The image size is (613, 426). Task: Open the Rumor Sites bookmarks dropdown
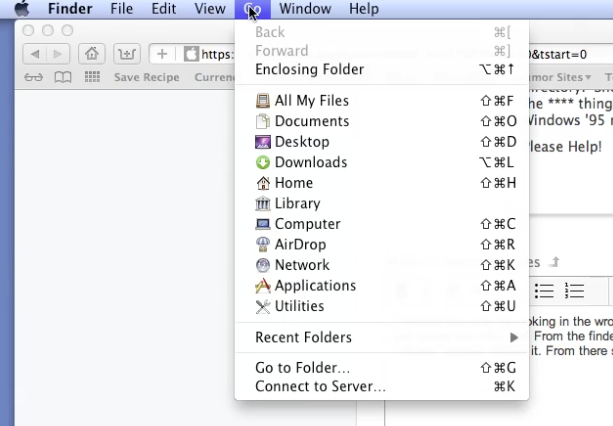560,77
